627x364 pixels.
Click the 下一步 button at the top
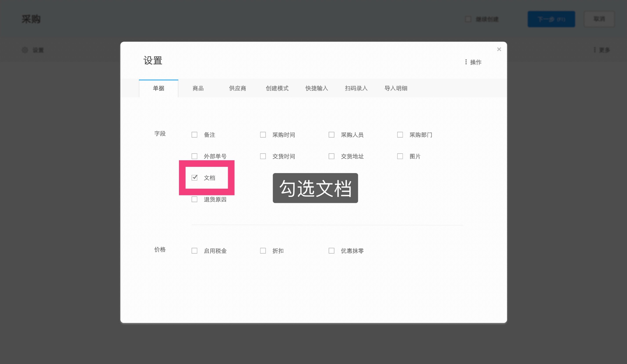pos(551,19)
